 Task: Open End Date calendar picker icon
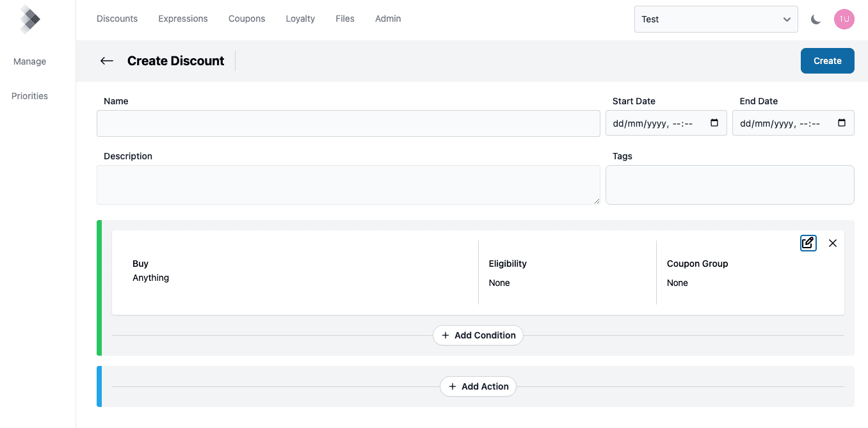(841, 123)
